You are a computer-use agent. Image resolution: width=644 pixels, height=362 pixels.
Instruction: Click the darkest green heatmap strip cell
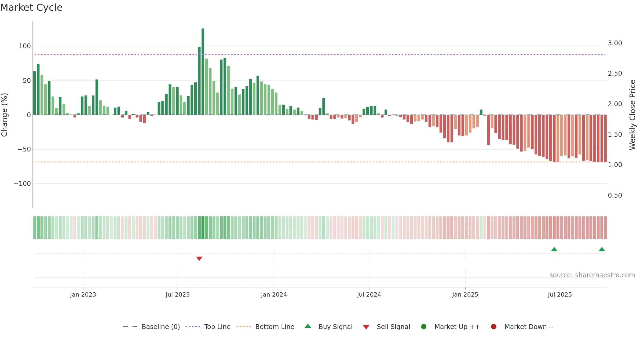pyautogui.click(x=203, y=228)
